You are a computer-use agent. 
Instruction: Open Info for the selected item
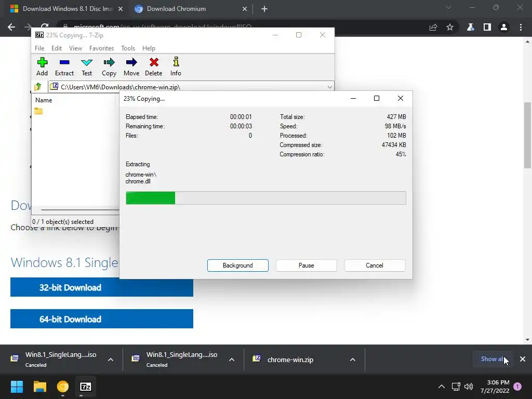(176, 66)
